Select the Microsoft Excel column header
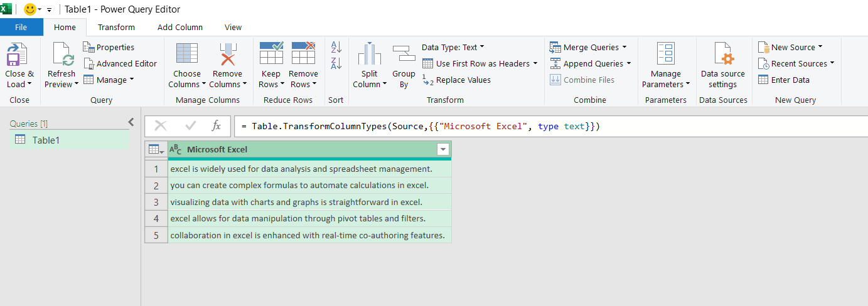The image size is (868, 306). [309, 149]
